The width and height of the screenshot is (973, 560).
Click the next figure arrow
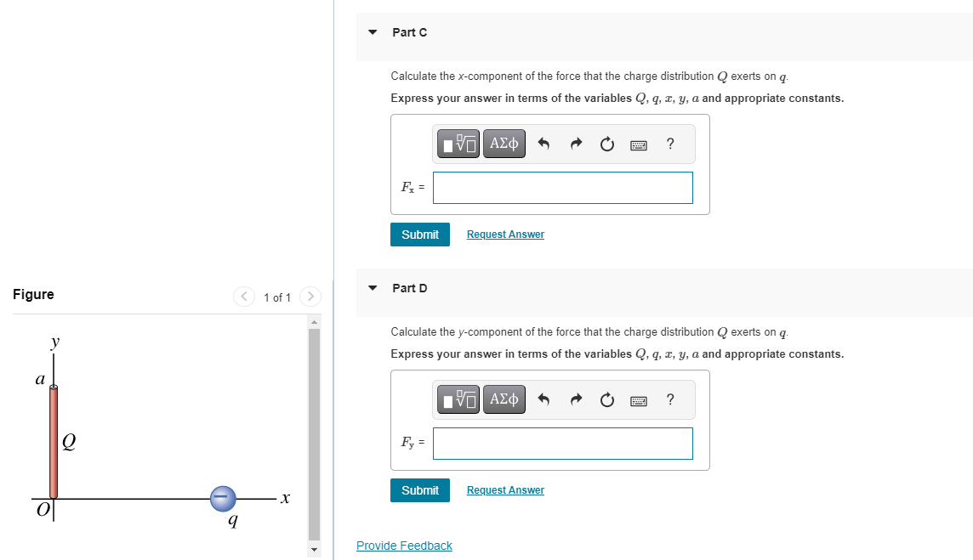click(x=310, y=297)
